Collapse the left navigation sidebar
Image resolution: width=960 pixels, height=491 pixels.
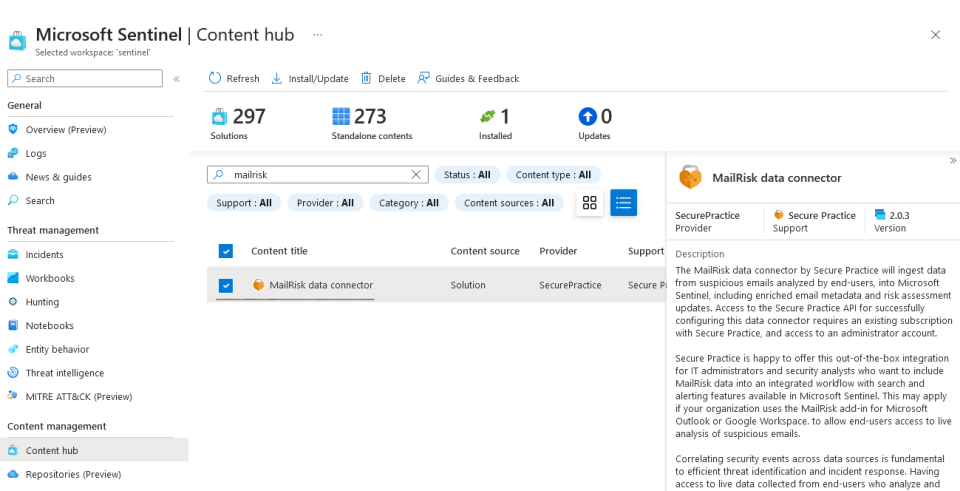(176, 79)
